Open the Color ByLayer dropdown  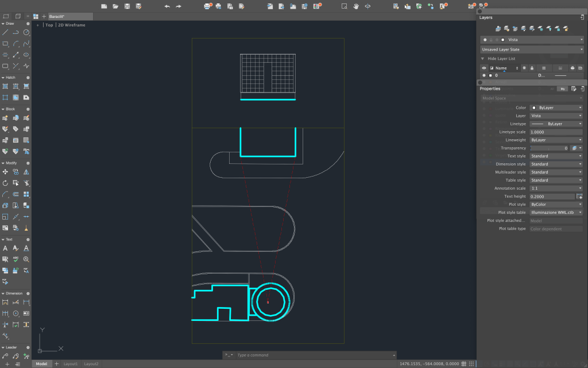coord(556,108)
